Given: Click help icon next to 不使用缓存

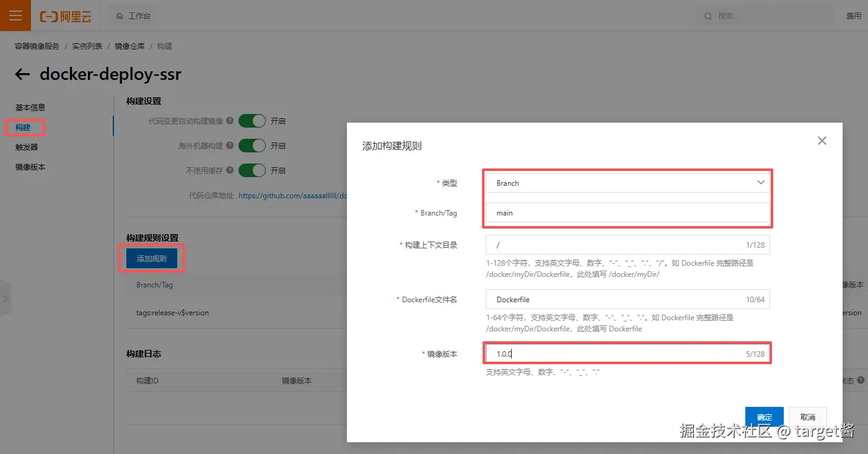Looking at the screenshot, I should point(230,170).
